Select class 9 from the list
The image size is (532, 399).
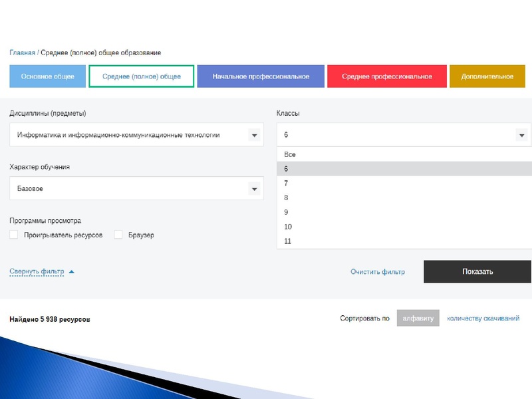tap(286, 212)
